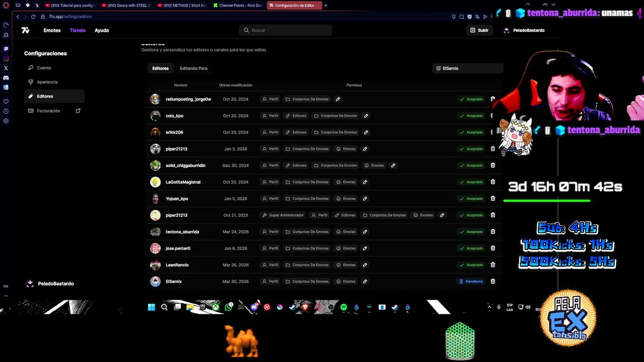Open Instagram in browser sidebar

(x=6, y=59)
